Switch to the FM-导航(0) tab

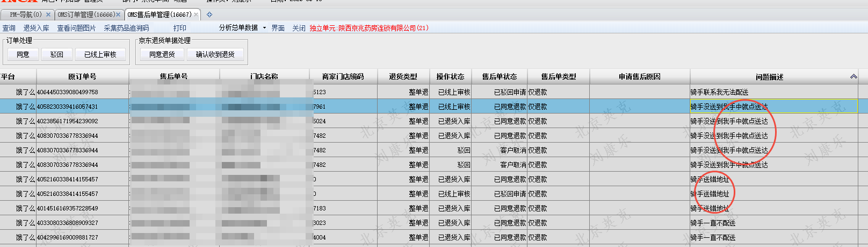point(25,15)
